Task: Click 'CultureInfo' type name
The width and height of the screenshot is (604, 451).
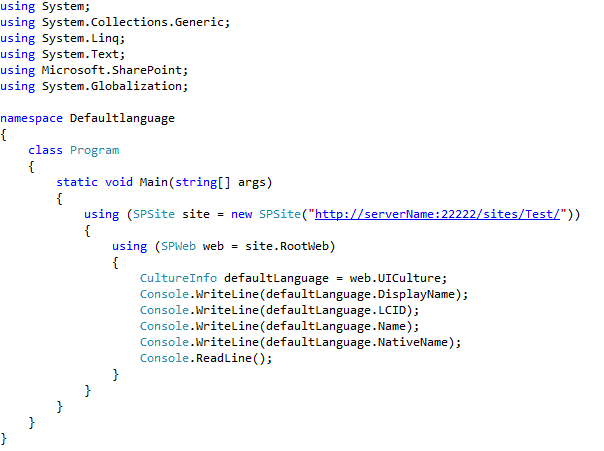Action: coord(178,278)
